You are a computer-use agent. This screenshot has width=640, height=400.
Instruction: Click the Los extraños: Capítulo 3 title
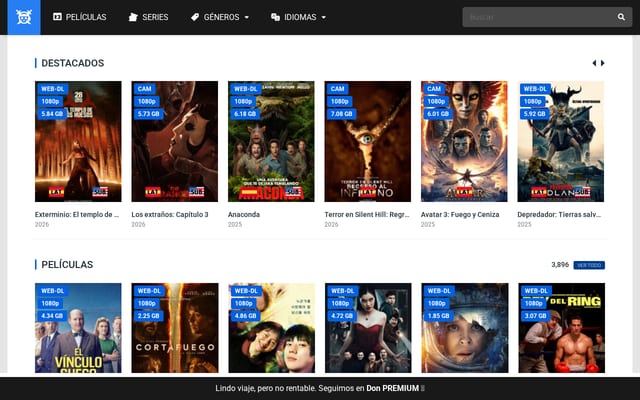170,214
